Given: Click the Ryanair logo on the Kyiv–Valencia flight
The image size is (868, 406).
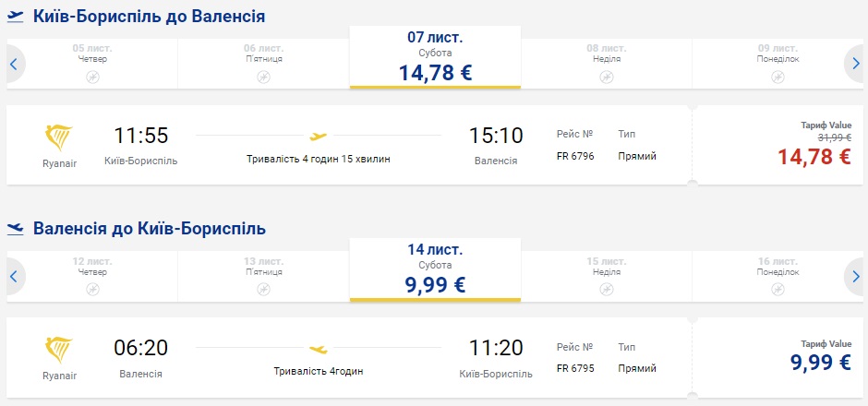Looking at the screenshot, I should [x=61, y=137].
